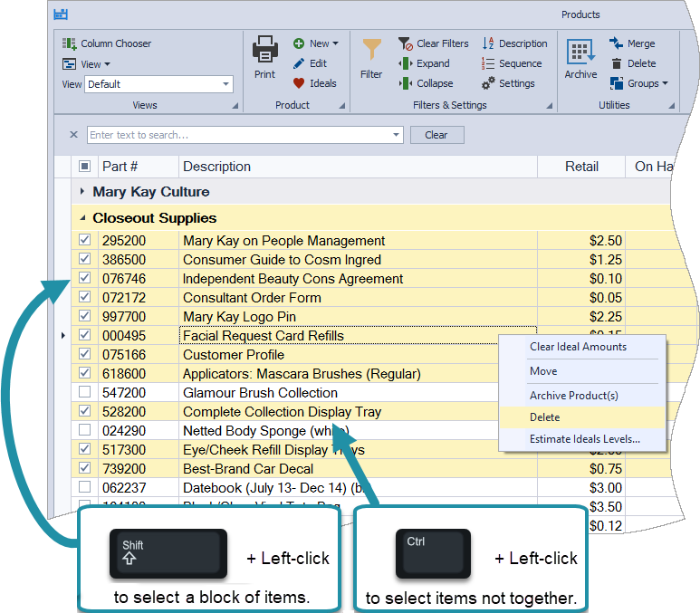Click the Filter funnel icon
The width and height of the screenshot is (700, 613).
pyautogui.click(x=371, y=49)
